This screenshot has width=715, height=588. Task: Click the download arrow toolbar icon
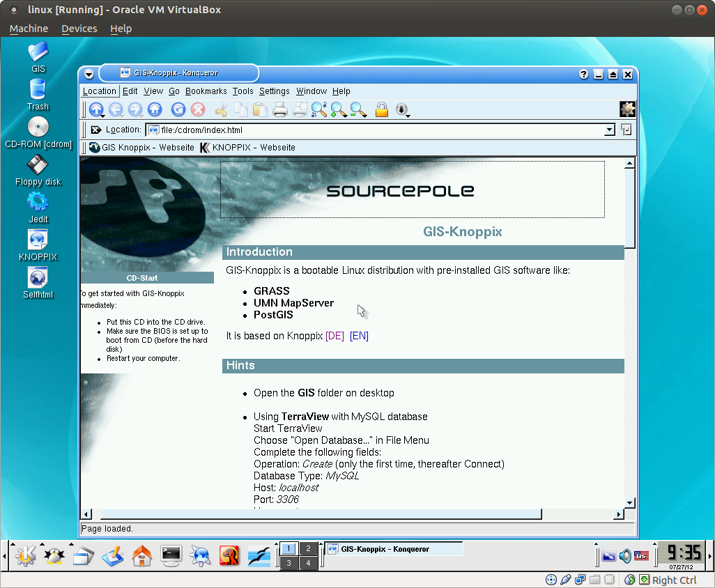(401, 109)
